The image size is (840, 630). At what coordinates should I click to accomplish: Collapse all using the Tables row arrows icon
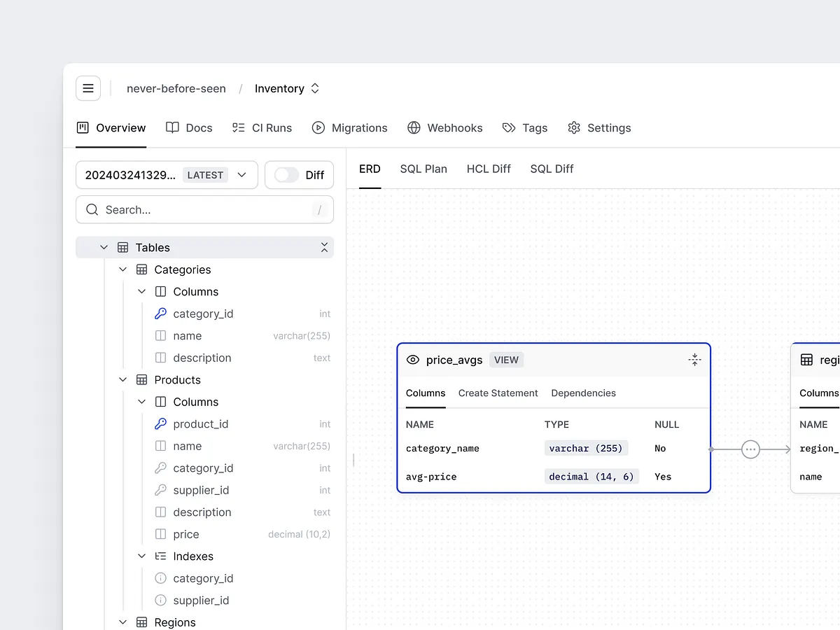pos(324,248)
